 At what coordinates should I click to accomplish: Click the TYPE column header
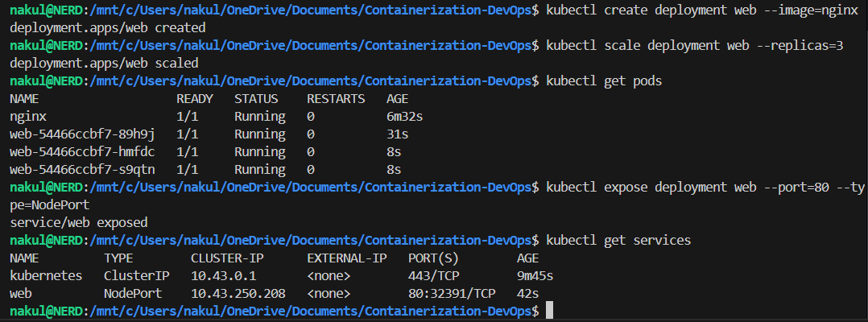118,258
